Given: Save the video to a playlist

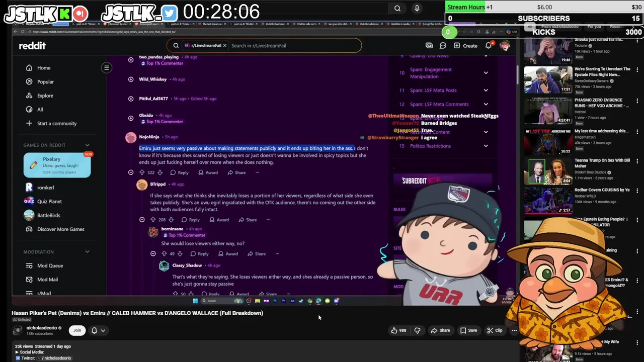Looking at the screenshot, I should (468, 330).
